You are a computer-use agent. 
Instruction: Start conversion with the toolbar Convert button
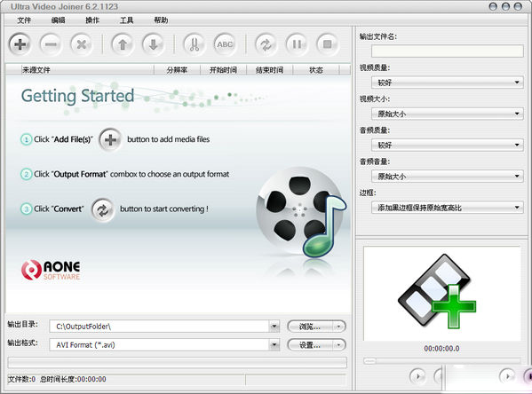click(266, 44)
